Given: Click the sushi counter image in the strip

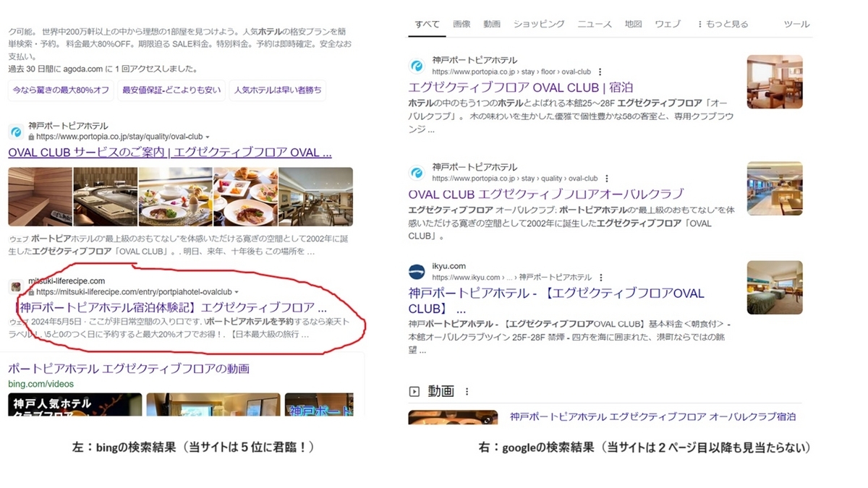Looking at the screenshot, I should pos(105,197).
